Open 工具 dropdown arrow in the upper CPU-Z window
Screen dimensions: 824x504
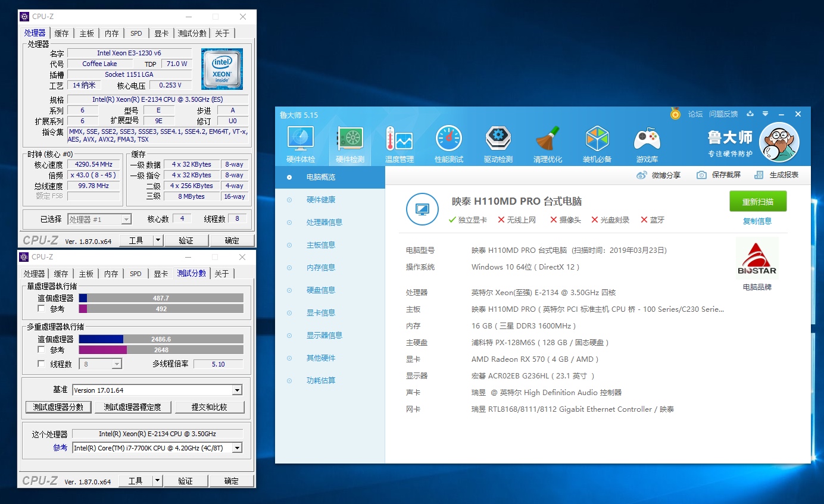coord(158,240)
